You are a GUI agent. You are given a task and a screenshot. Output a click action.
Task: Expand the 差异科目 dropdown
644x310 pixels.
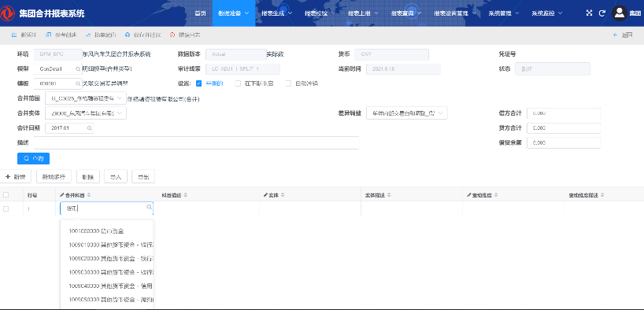click(407, 113)
